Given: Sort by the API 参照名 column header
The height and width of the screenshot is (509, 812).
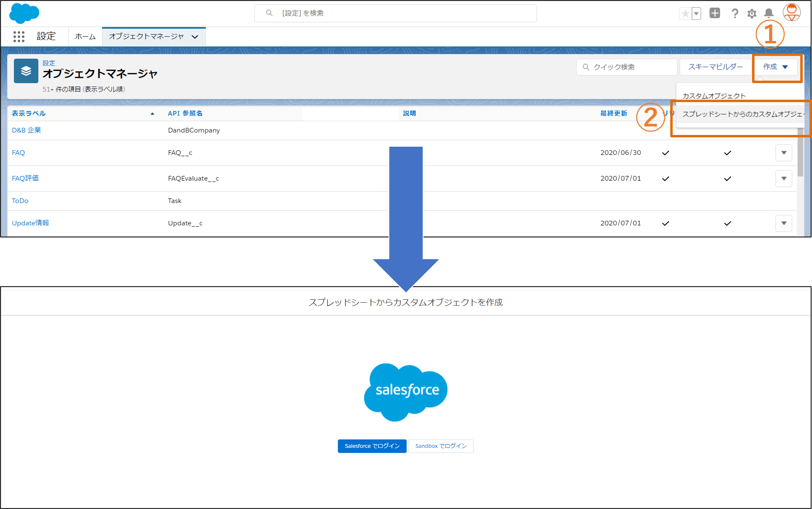Looking at the screenshot, I should [x=185, y=113].
